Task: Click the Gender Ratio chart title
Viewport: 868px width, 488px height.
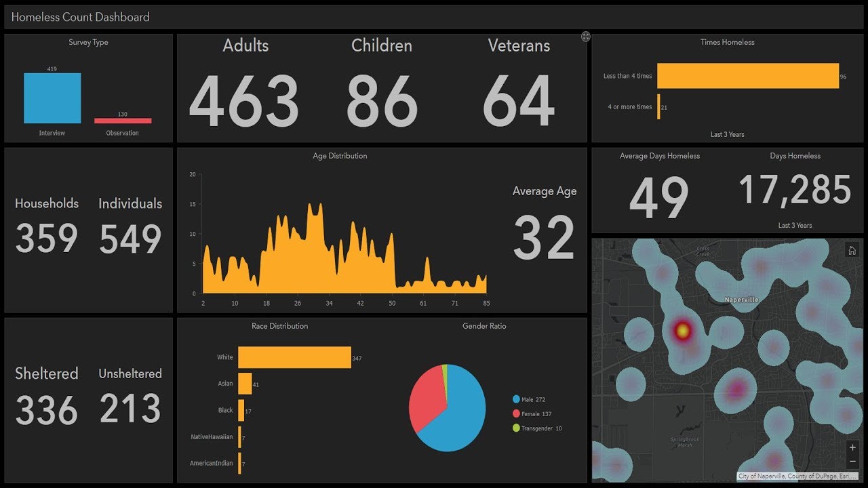Action: click(x=484, y=326)
